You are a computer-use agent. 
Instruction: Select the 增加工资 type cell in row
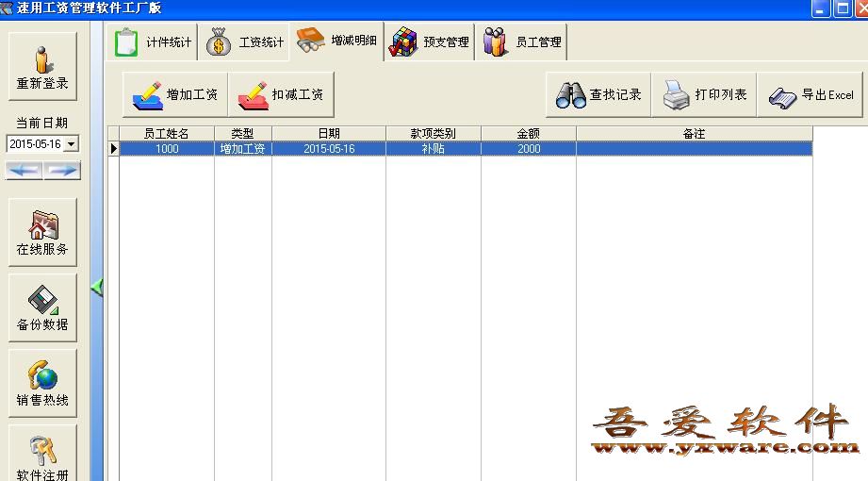(243, 148)
